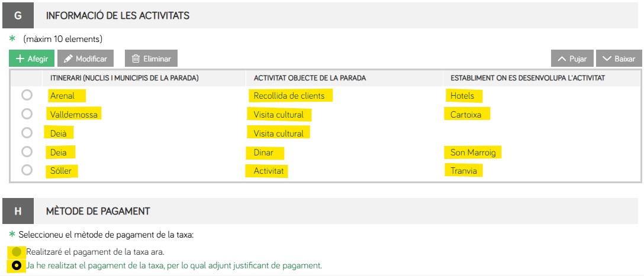Select the Arenal row radio button

point(27,95)
